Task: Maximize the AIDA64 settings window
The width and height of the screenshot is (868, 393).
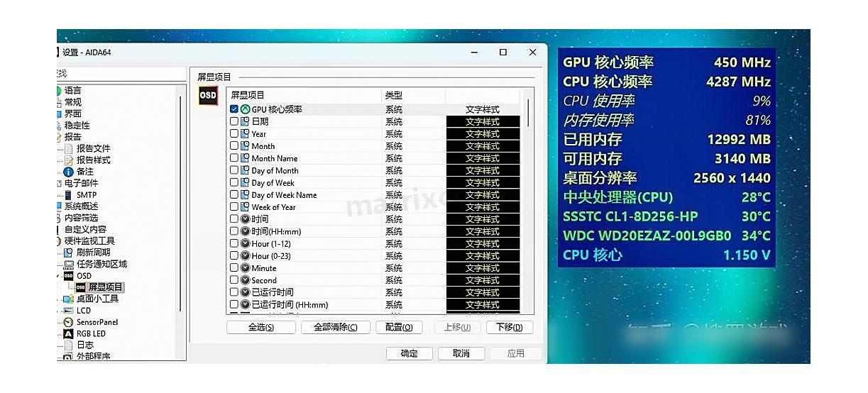Action: pos(503,52)
